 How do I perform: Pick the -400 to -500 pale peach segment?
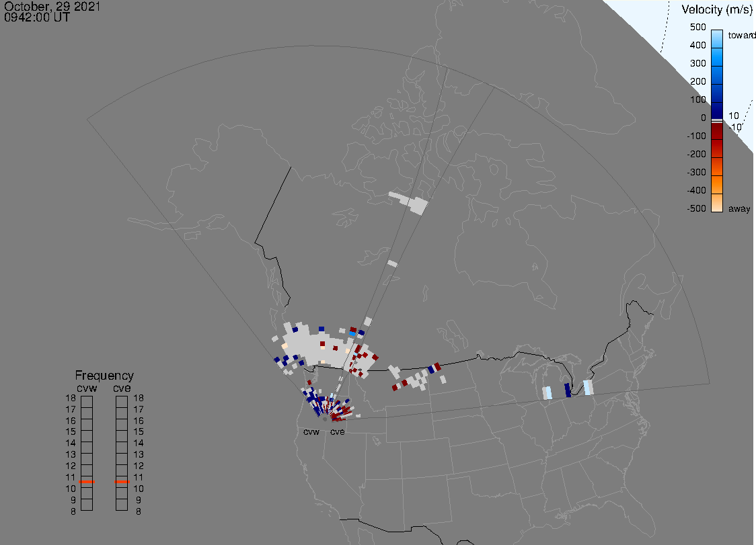pyautogui.click(x=717, y=203)
